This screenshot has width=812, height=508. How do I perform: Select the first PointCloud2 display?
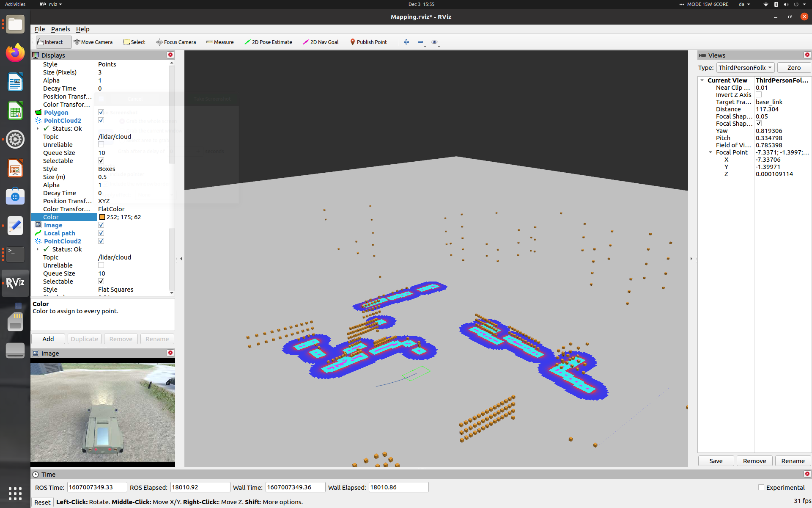coord(62,121)
